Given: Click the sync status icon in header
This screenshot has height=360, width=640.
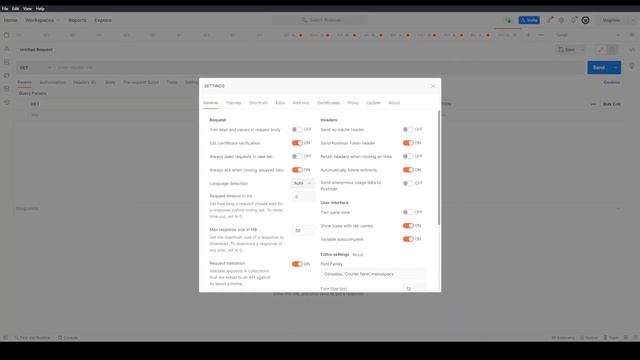Looking at the screenshot, I should tap(507, 20).
